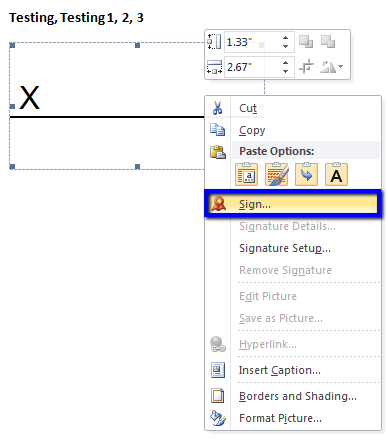Screen dimensions: 388x440
Task: Open the Rotate dropdown arrow
Action: pyautogui.click(x=340, y=67)
